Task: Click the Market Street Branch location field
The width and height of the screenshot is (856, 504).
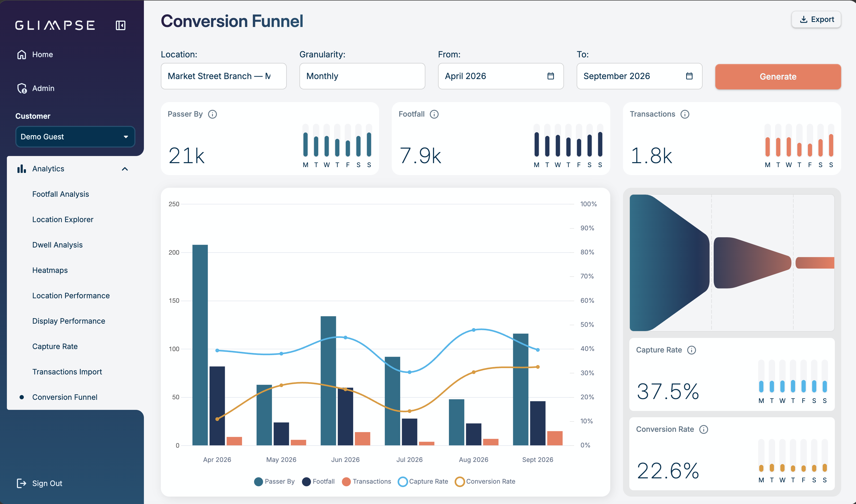Action: pyautogui.click(x=224, y=76)
